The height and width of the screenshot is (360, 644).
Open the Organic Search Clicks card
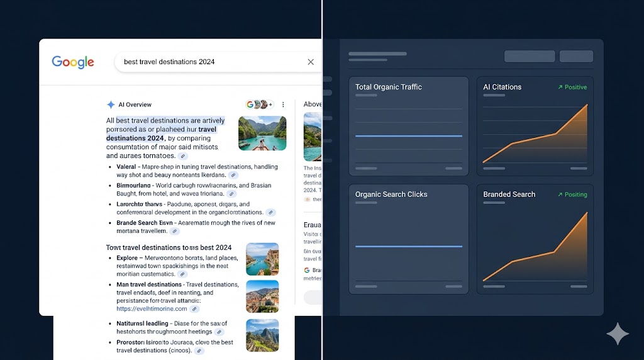(409, 239)
